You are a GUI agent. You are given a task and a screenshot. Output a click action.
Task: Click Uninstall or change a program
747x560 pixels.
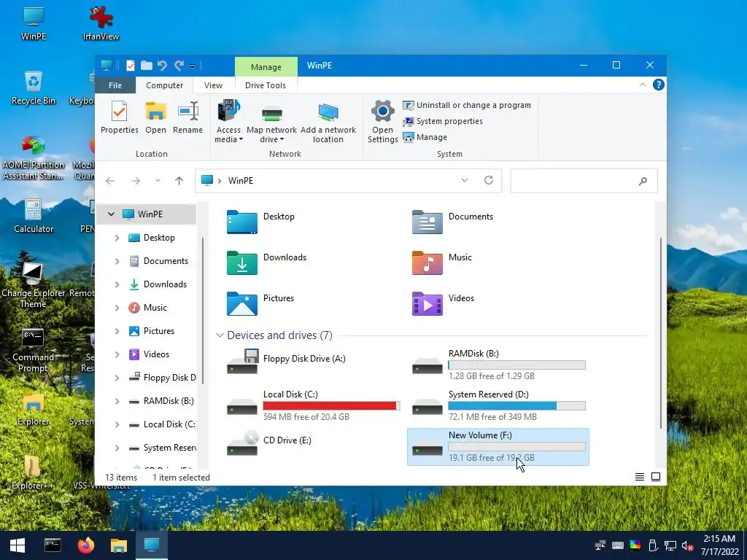coord(467,105)
